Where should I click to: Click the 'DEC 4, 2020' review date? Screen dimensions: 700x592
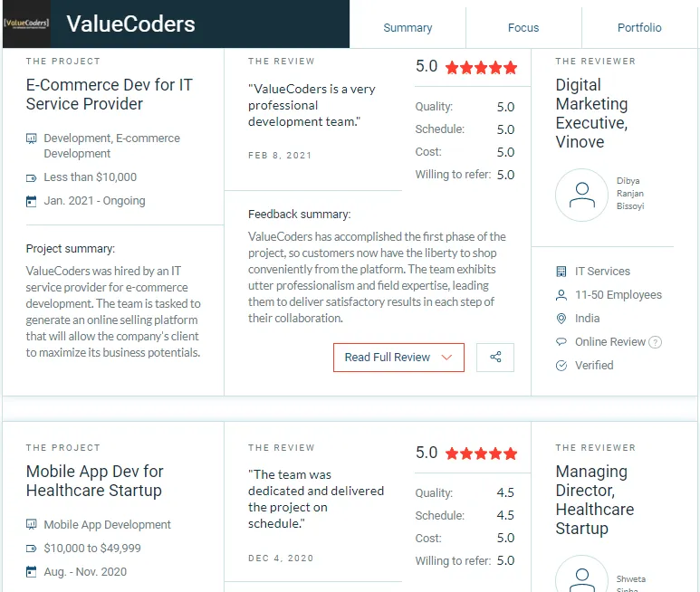[281, 559]
